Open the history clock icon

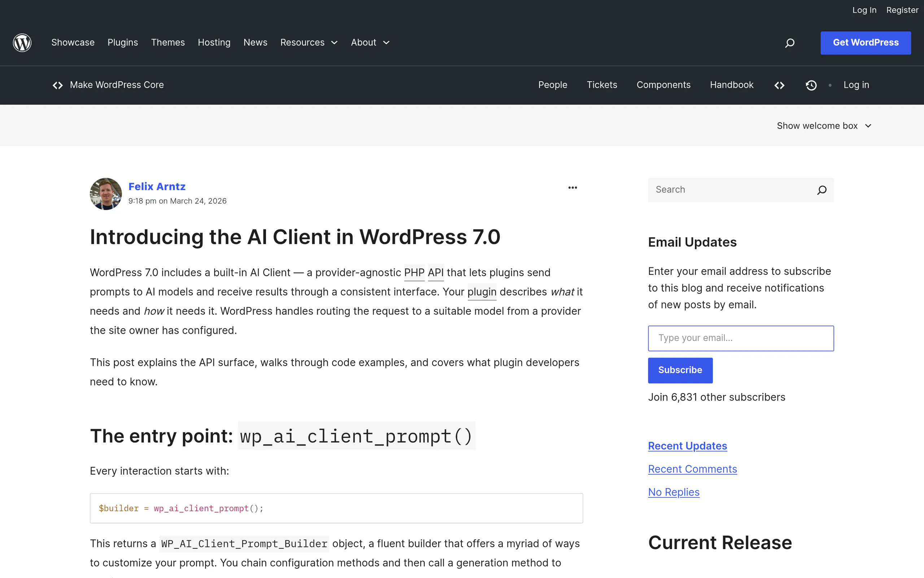tap(811, 85)
